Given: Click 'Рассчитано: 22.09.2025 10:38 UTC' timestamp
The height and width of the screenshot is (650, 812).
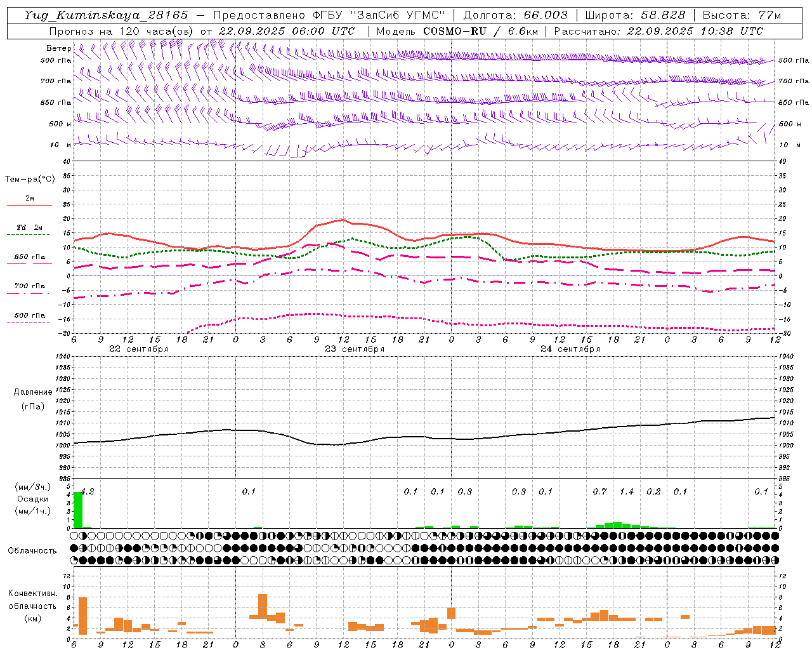Looking at the screenshot, I should [658, 31].
